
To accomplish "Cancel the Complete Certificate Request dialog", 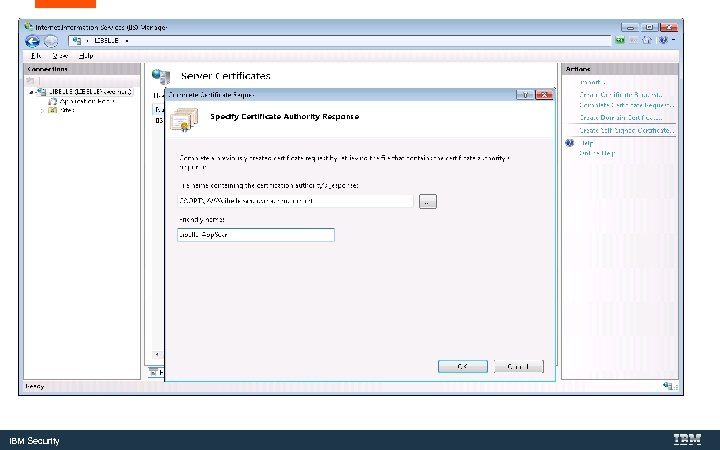I will click(519, 366).
